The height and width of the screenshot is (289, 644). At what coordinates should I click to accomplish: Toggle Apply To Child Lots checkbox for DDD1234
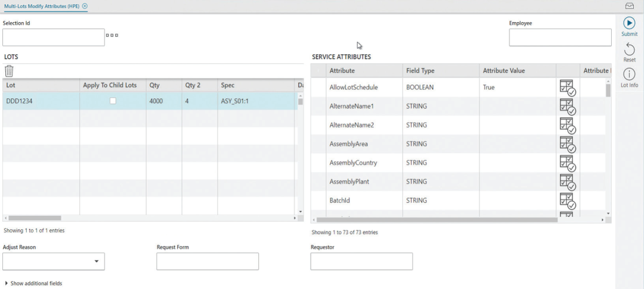coord(113,101)
